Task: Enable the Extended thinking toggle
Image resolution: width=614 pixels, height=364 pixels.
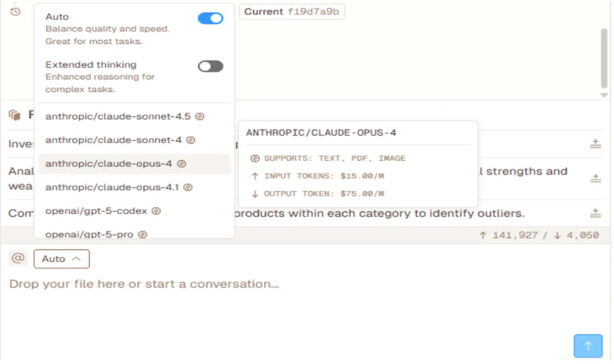Action: (210, 66)
